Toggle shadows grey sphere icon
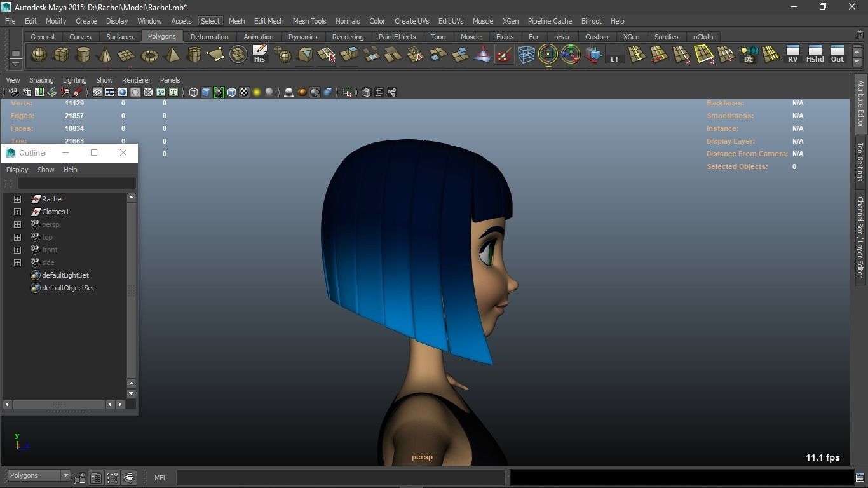 [x=269, y=92]
